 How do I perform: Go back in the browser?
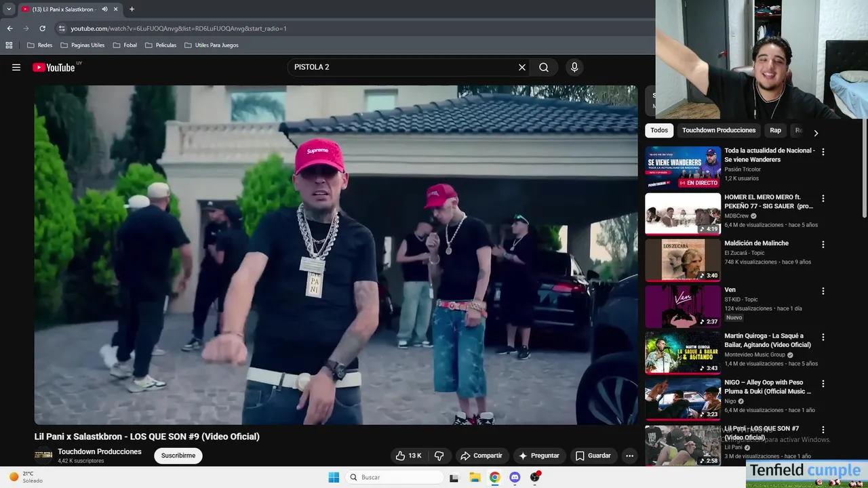coord(9,28)
